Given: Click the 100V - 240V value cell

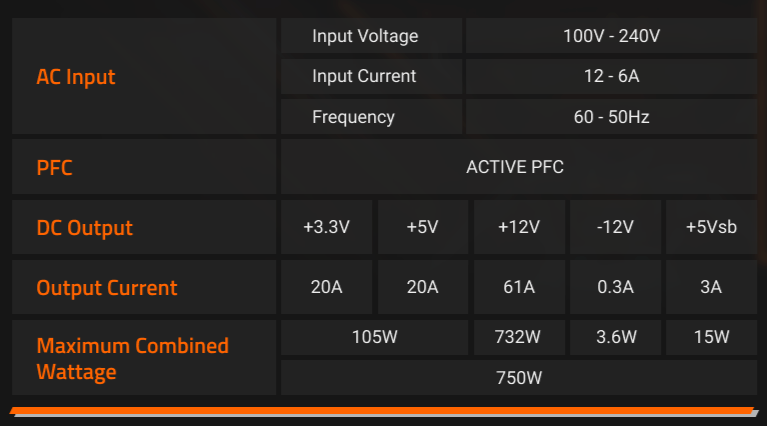Looking at the screenshot, I should (x=611, y=37).
